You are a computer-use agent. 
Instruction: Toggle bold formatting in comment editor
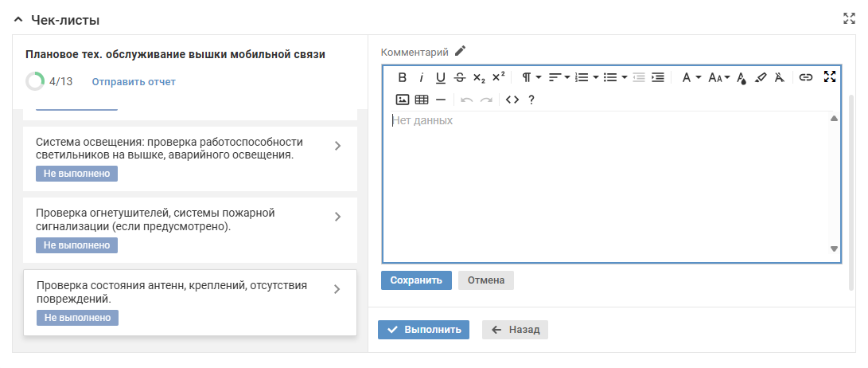[402, 77]
